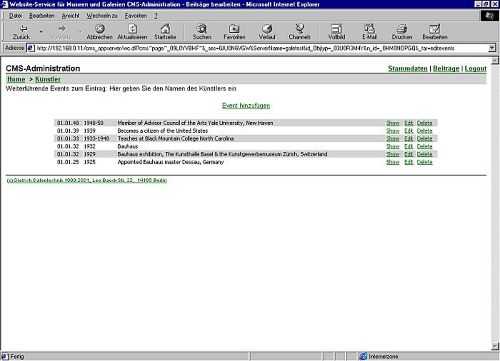Open the Suchen search icon

201,29
